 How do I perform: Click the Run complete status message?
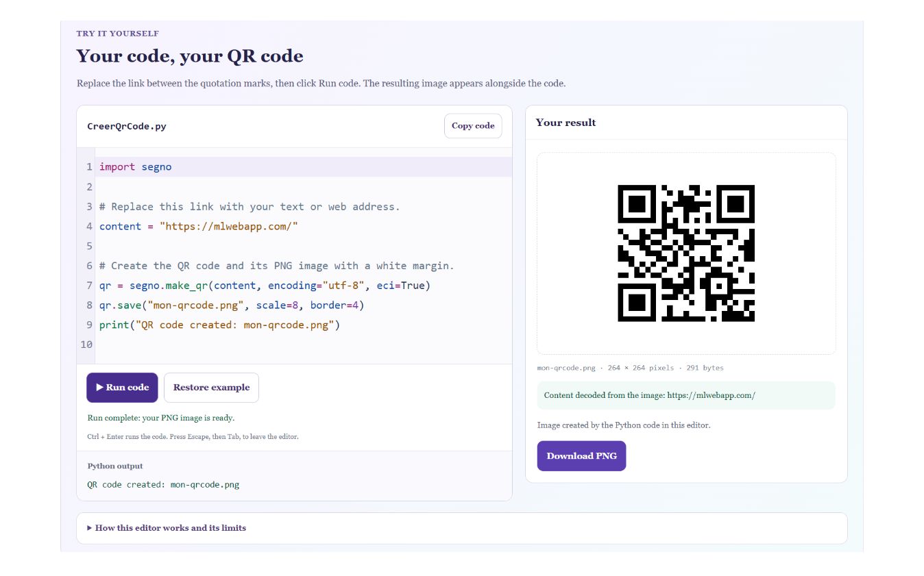click(x=160, y=418)
